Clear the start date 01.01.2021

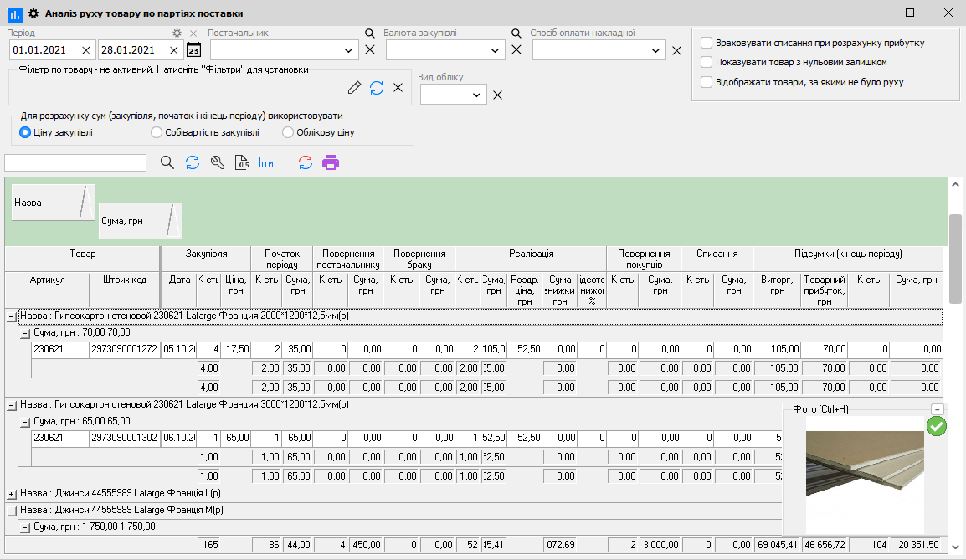[x=85, y=50]
